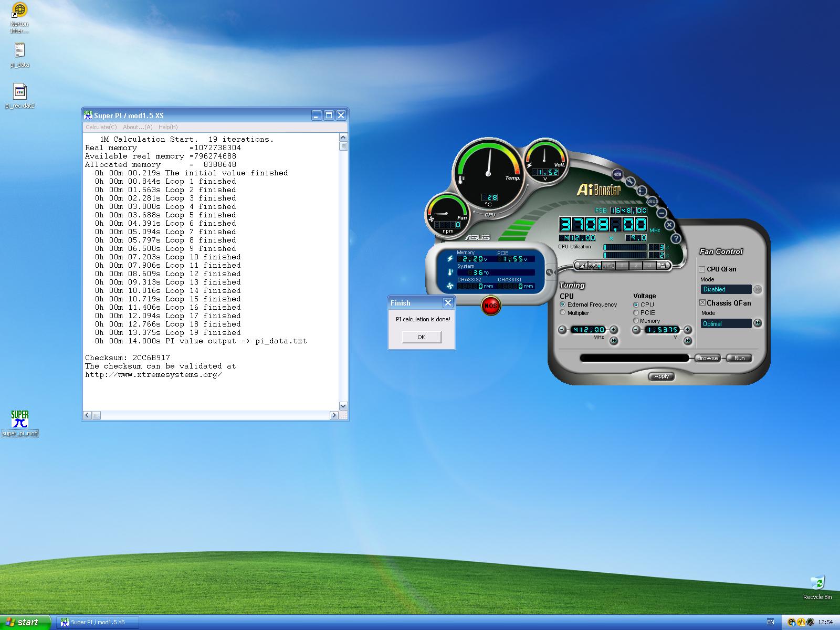
Task: Click the tuning panel toggle icon in toolbar
Action: point(595,266)
